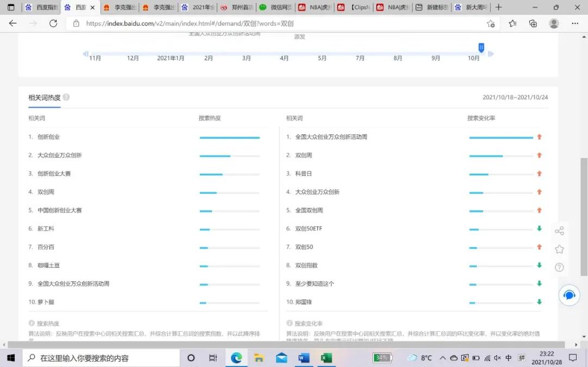
Task: Click the 8°C weather widget
Action: point(420,358)
